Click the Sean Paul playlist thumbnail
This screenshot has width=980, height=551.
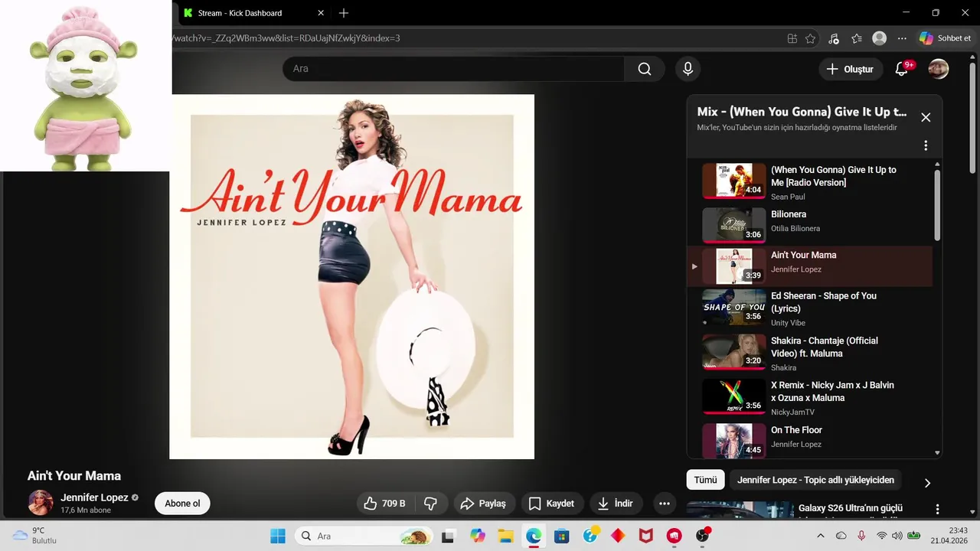734,181
